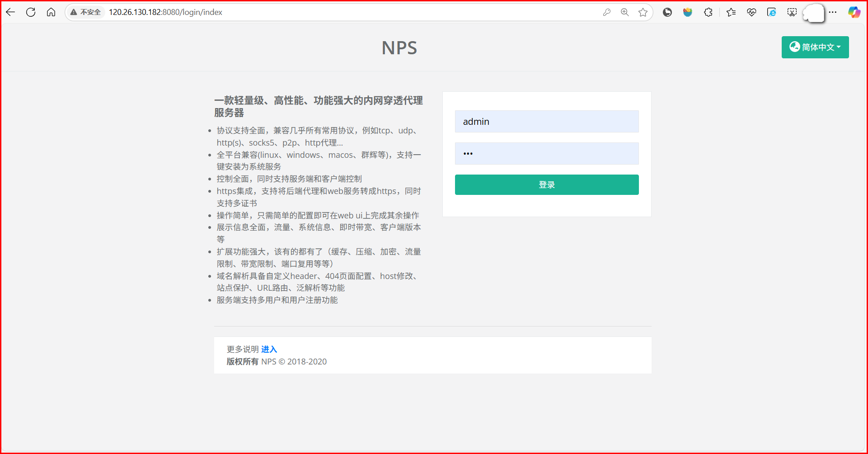Open the Favorites list panel
Image resolution: width=868 pixels, height=454 pixels.
pos(731,12)
